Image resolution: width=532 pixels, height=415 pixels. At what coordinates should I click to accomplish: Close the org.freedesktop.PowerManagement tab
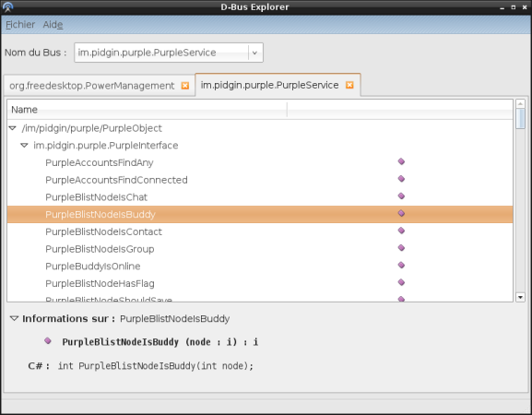(x=185, y=86)
